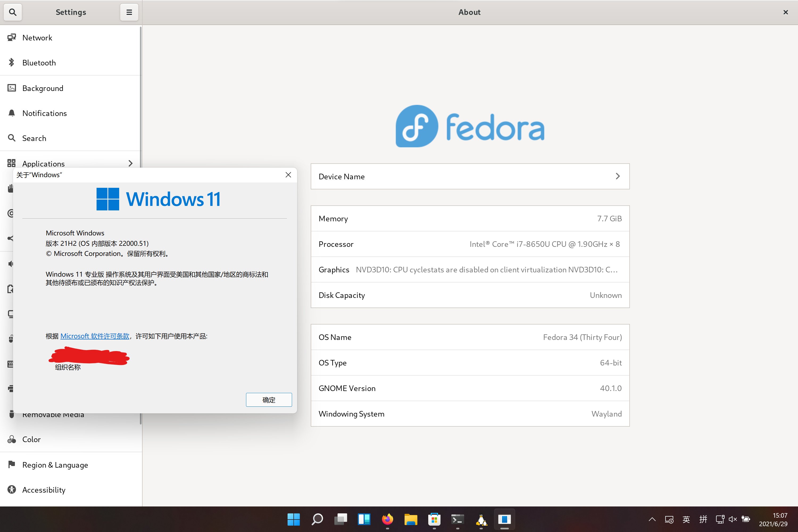Screen dimensions: 798x532
Task: Click the Settings search magnifier button
Action: pos(13,12)
